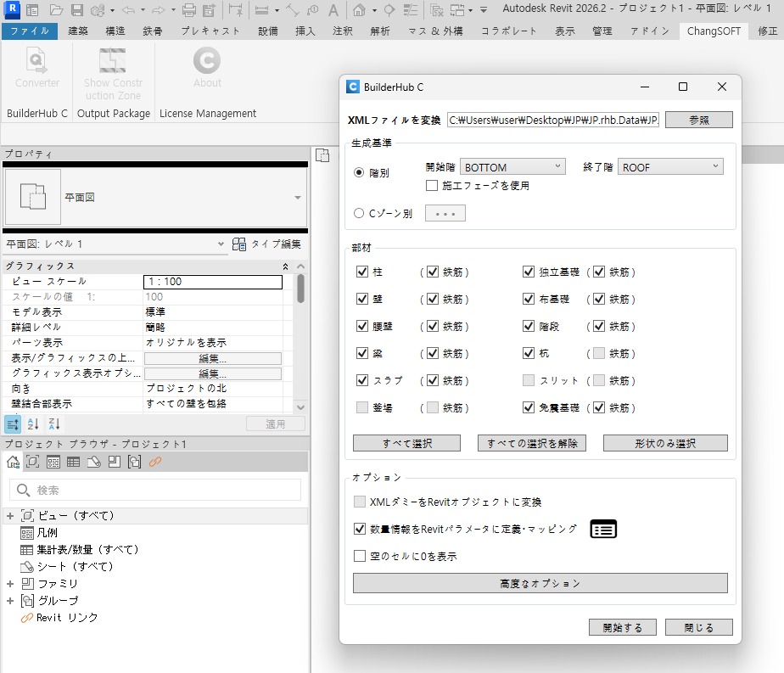Click the すべての選択を解除 button
Image resolution: width=784 pixels, height=673 pixels.
[x=531, y=443]
